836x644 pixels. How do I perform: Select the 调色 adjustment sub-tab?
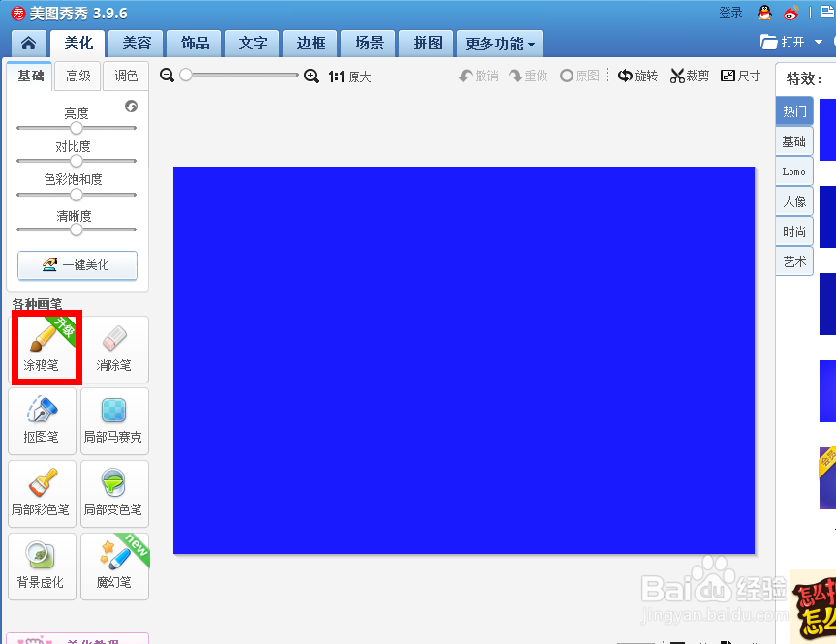click(126, 77)
